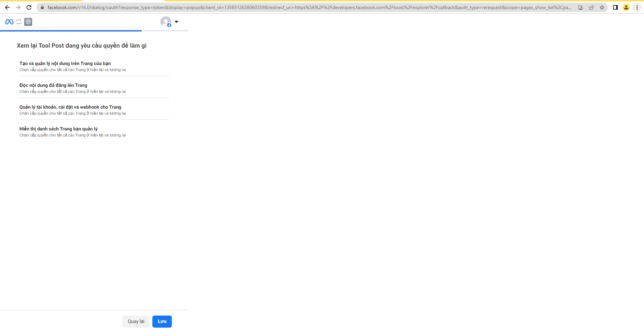Select 'Quản lý tài khoản, cài đặt và webhook' permission
Image resolution: width=644 pixels, height=336 pixels.
pos(70,107)
